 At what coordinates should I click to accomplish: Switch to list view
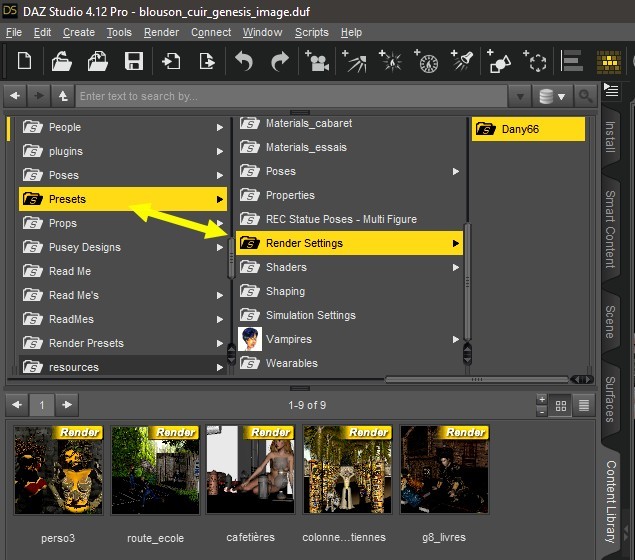tap(584, 405)
